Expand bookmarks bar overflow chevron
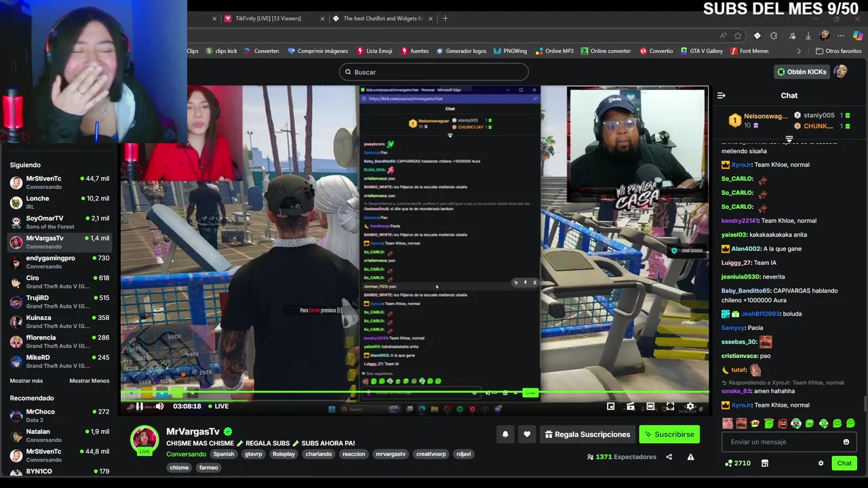The image size is (868, 488). point(799,51)
